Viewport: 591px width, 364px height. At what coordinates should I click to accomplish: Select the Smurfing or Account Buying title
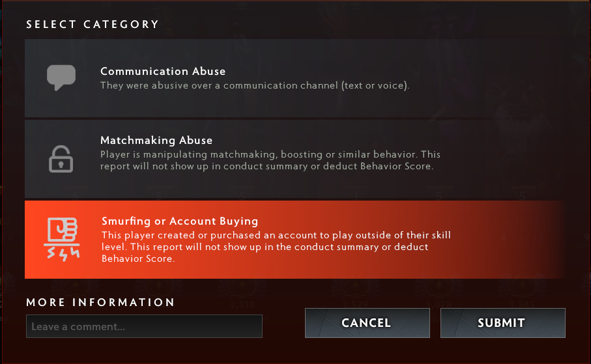click(180, 221)
